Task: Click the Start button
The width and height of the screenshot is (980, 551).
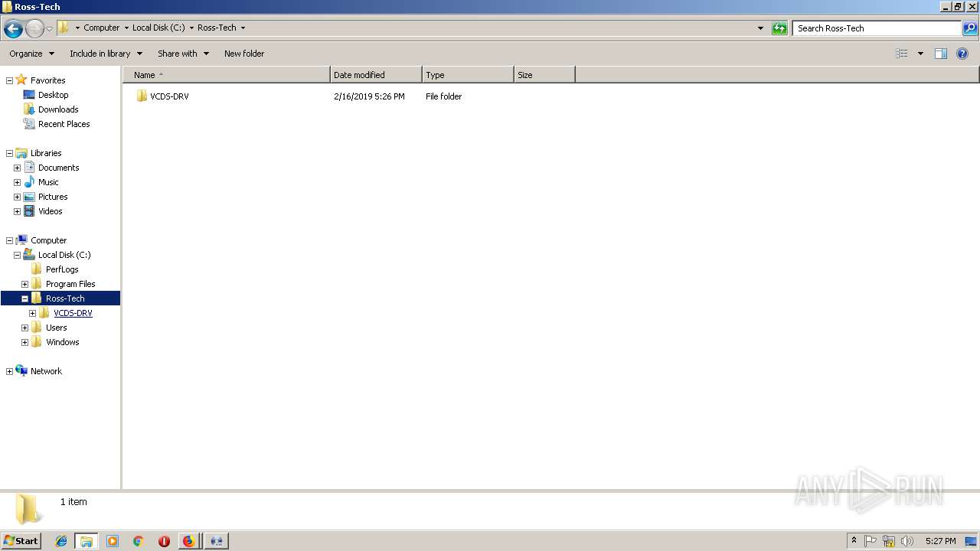Action: (21, 541)
